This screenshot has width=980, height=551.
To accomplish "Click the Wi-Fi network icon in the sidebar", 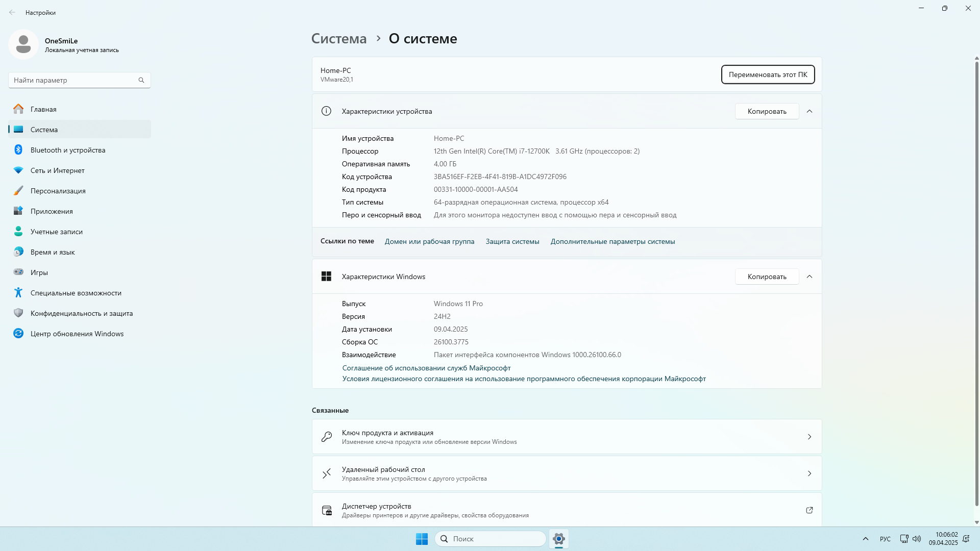I will point(18,170).
